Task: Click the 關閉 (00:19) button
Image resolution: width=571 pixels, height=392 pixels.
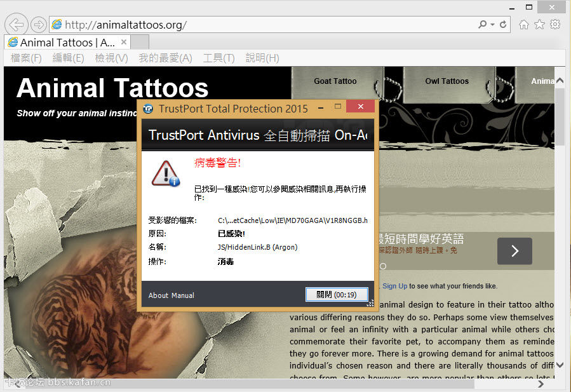Action: (x=337, y=294)
